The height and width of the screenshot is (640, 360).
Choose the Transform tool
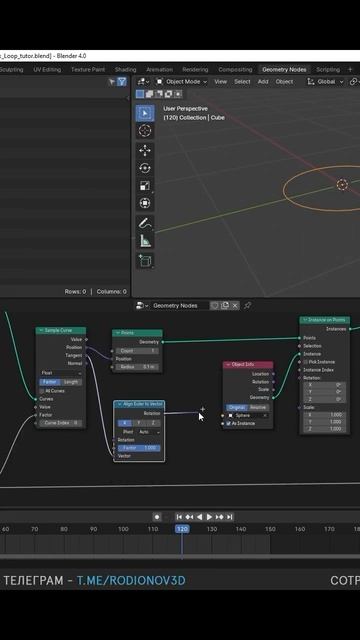pos(145,203)
